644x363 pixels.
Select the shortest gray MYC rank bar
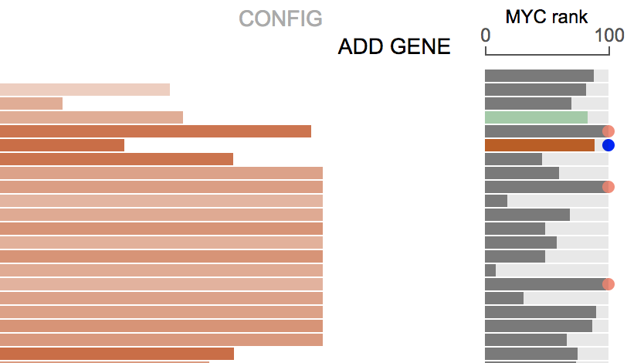tap(490, 270)
